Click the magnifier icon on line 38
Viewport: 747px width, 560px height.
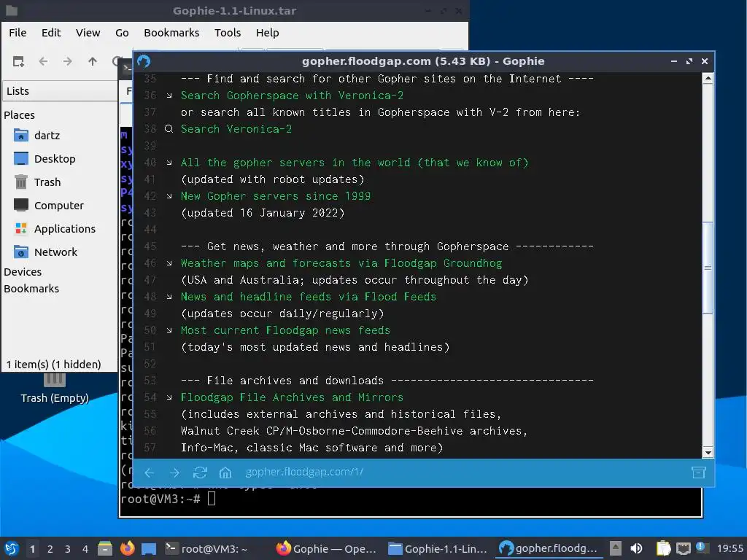169,129
